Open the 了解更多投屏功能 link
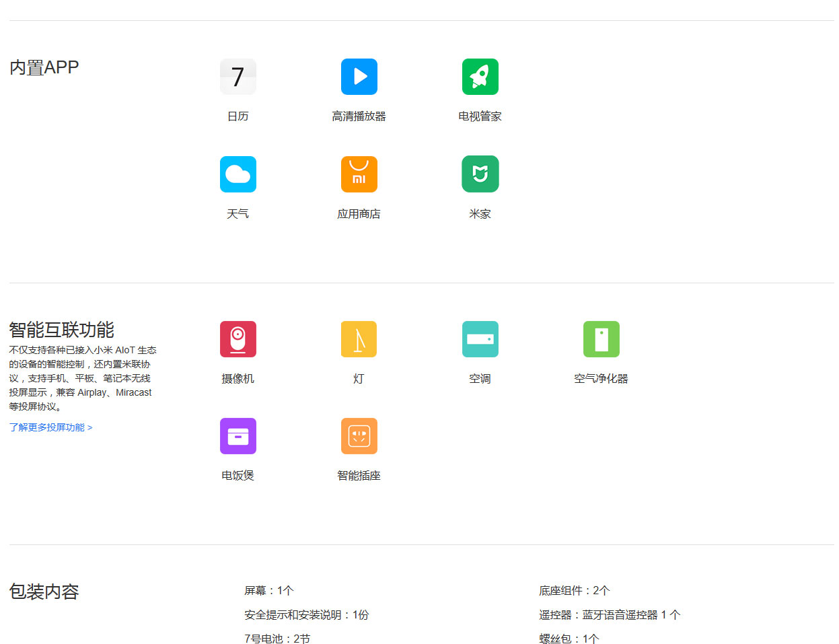This screenshot has height=644, width=839. [50, 427]
